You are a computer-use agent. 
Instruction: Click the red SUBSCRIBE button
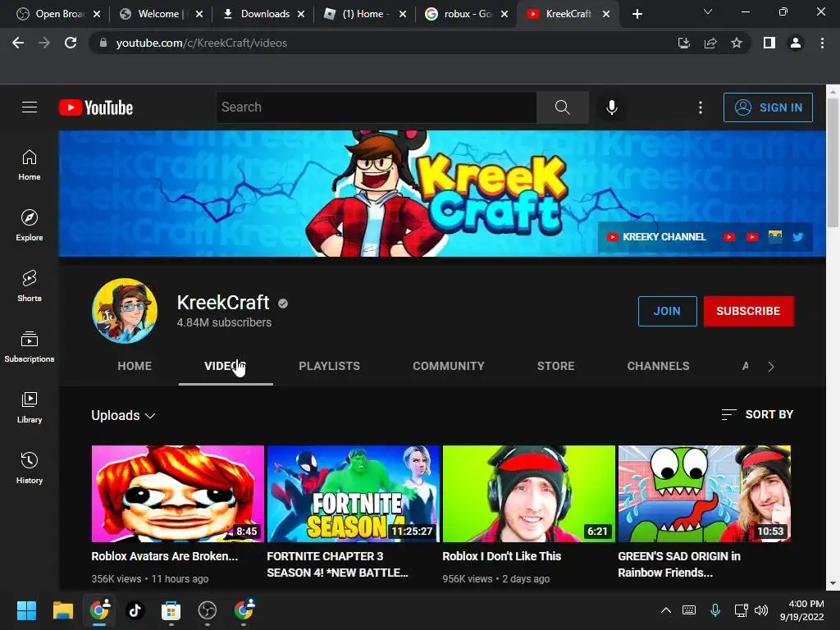click(x=748, y=311)
